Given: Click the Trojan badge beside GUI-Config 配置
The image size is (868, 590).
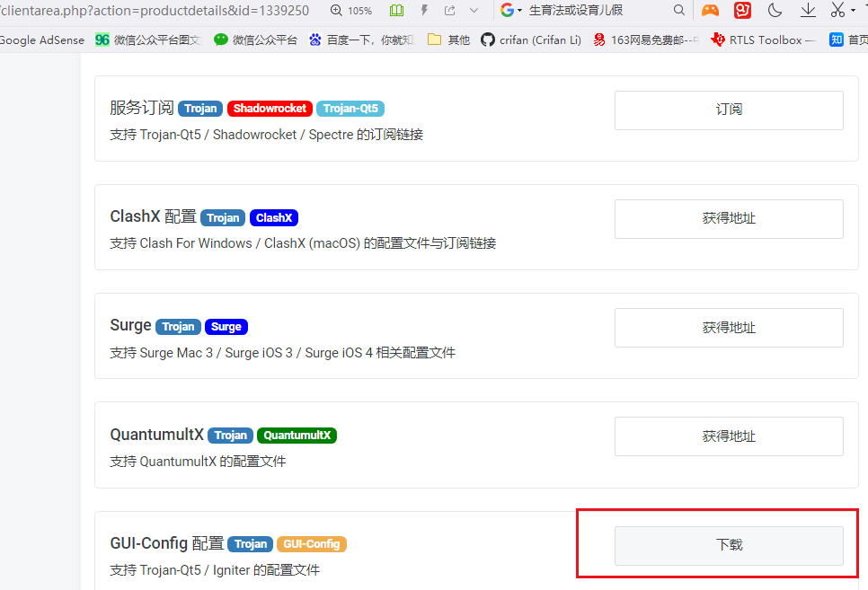Looking at the screenshot, I should (251, 544).
